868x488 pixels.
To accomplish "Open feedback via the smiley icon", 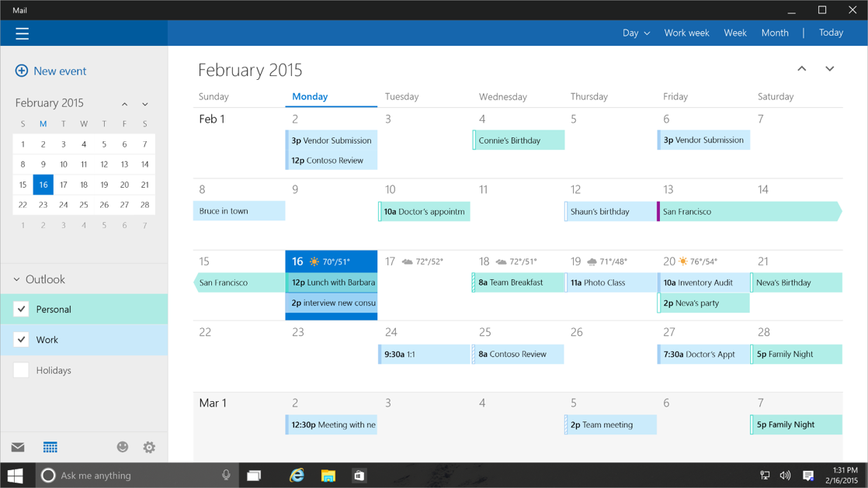I will 122,447.
